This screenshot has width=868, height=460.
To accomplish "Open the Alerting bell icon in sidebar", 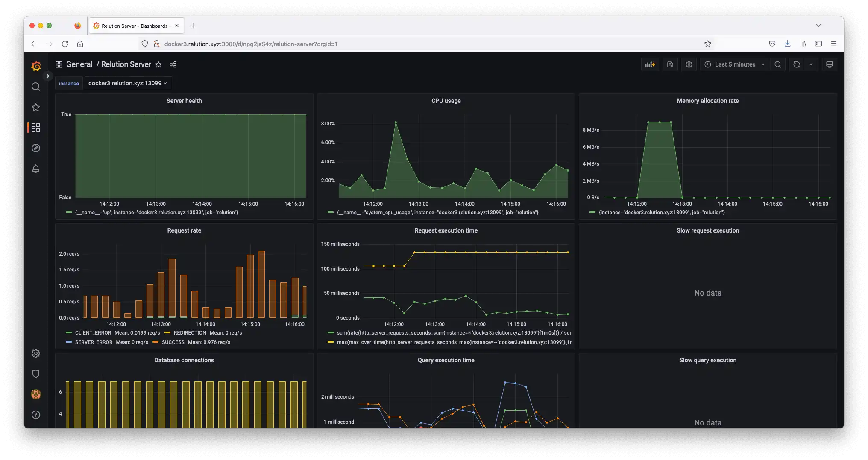I will [36, 169].
